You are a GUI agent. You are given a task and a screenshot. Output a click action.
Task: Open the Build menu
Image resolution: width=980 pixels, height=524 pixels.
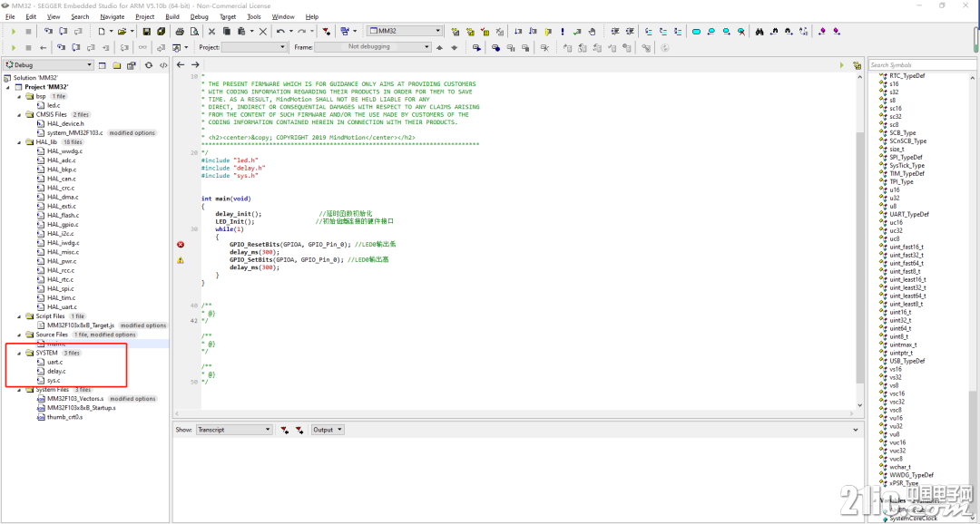click(172, 16)
